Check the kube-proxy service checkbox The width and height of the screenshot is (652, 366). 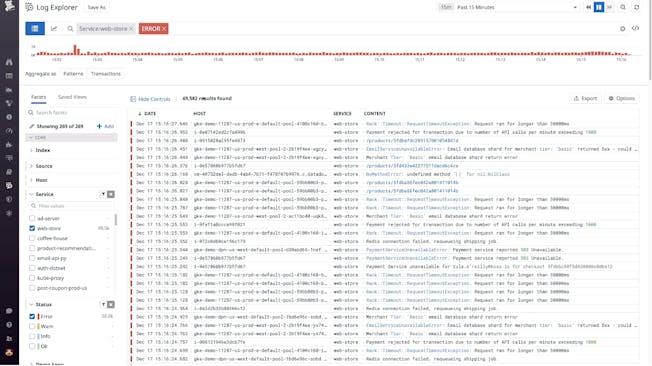tap(32, 278)
